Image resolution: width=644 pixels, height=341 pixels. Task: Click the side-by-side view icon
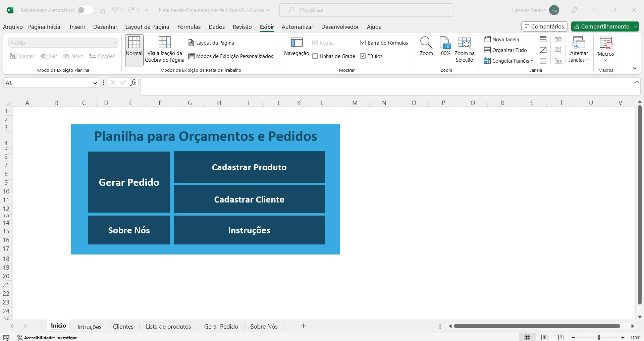pyautogui.click(x=558, y=39)
